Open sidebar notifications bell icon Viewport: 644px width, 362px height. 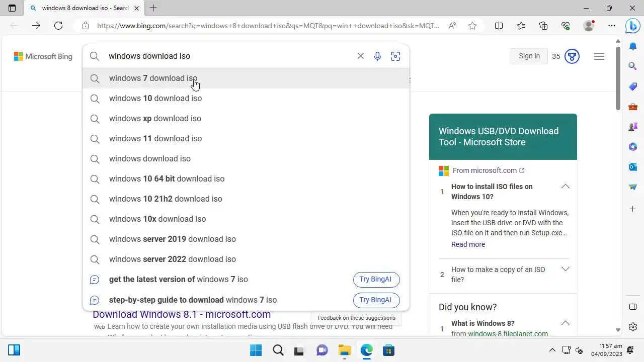pyautogui.click(x=633, y=46)
